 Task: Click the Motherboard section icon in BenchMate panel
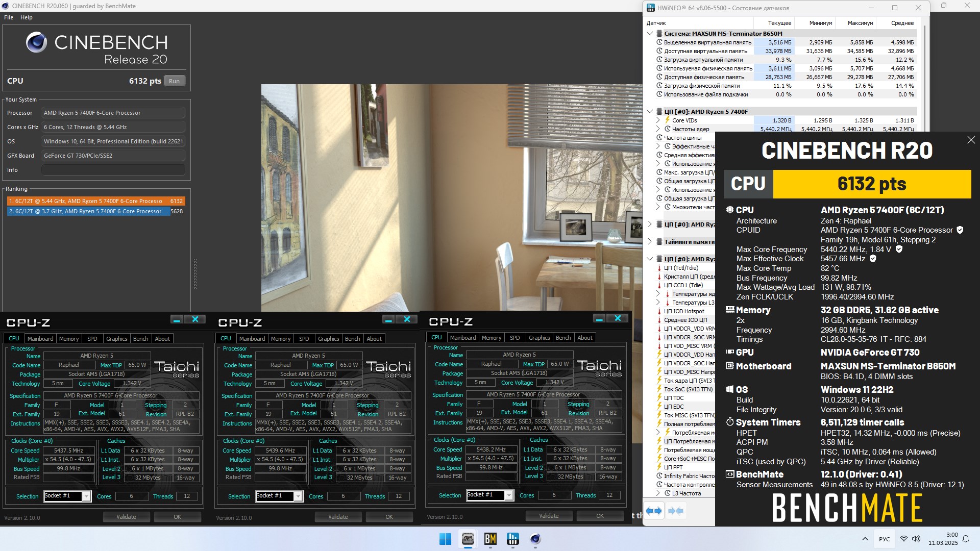730,366
